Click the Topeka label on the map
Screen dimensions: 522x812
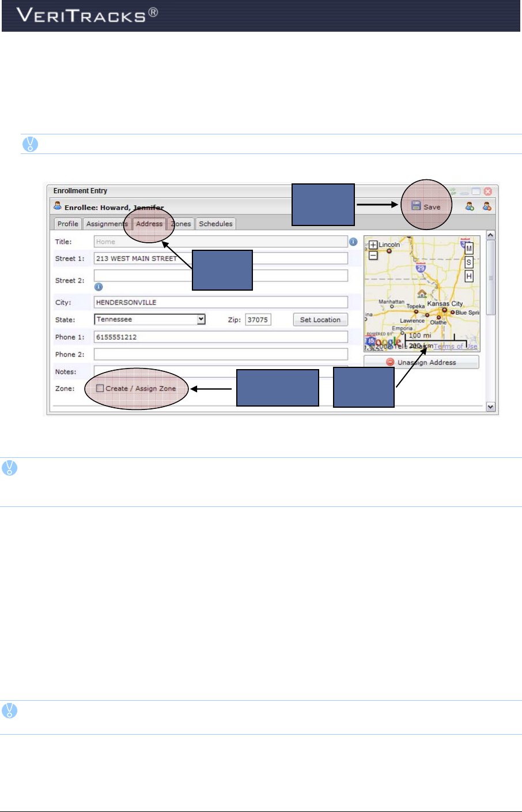pyautogui.click(x=415, y=306)
